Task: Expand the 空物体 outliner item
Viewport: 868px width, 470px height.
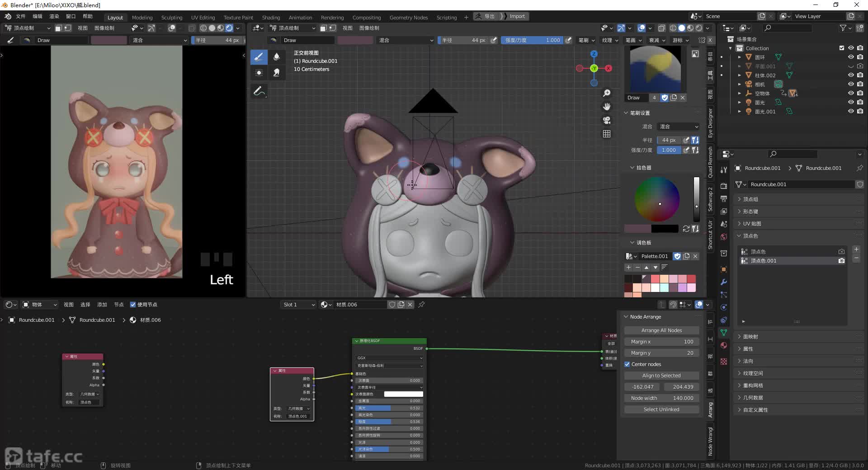Action: 739,94
